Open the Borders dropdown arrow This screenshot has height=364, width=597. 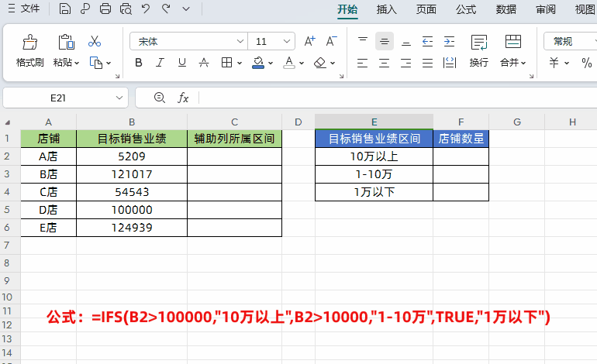pos(240,64)
